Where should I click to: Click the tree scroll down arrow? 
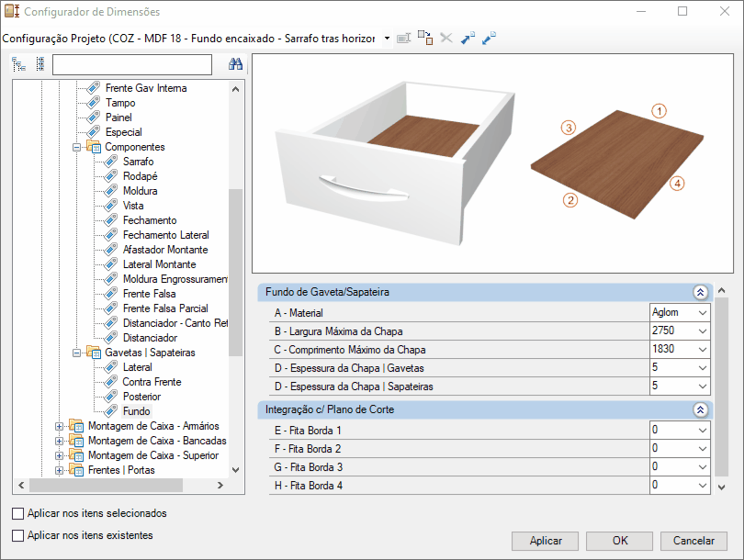pyautogui.click(x=235, y=470)
